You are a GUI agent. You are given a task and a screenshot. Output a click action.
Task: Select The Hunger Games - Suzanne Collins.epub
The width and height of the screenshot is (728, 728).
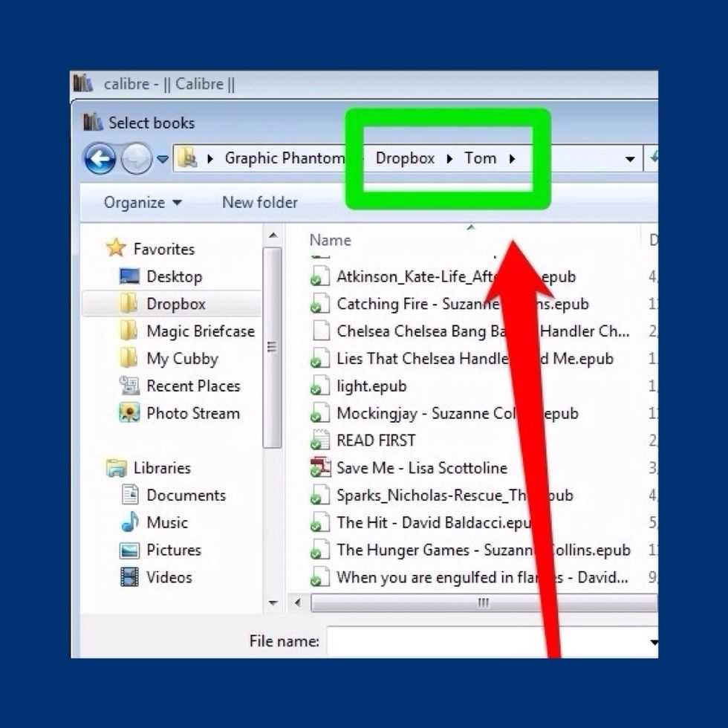click(470, 550)
